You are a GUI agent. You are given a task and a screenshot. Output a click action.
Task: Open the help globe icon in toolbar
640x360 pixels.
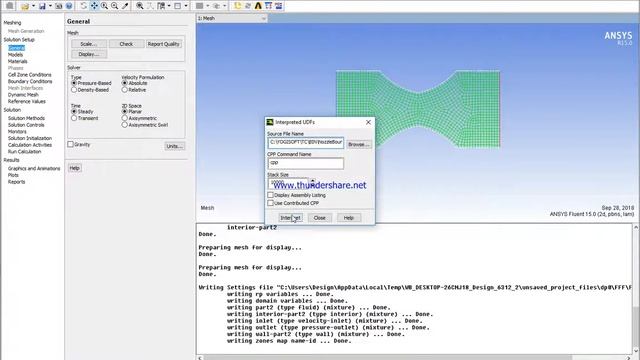[69, 6]
